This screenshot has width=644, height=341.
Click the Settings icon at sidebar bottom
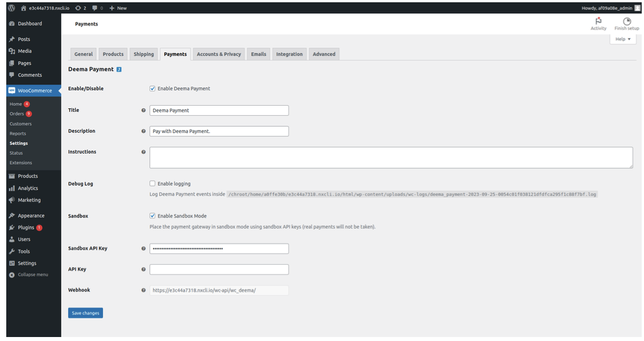tap(12, 263)
